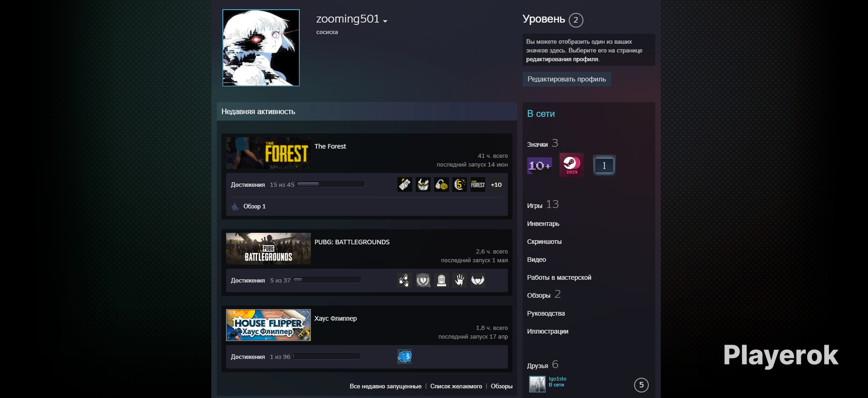Click the 41 ч. всего playtime text
The height and width of the screenshot is (398, 868).
click(x=493, y=156)
